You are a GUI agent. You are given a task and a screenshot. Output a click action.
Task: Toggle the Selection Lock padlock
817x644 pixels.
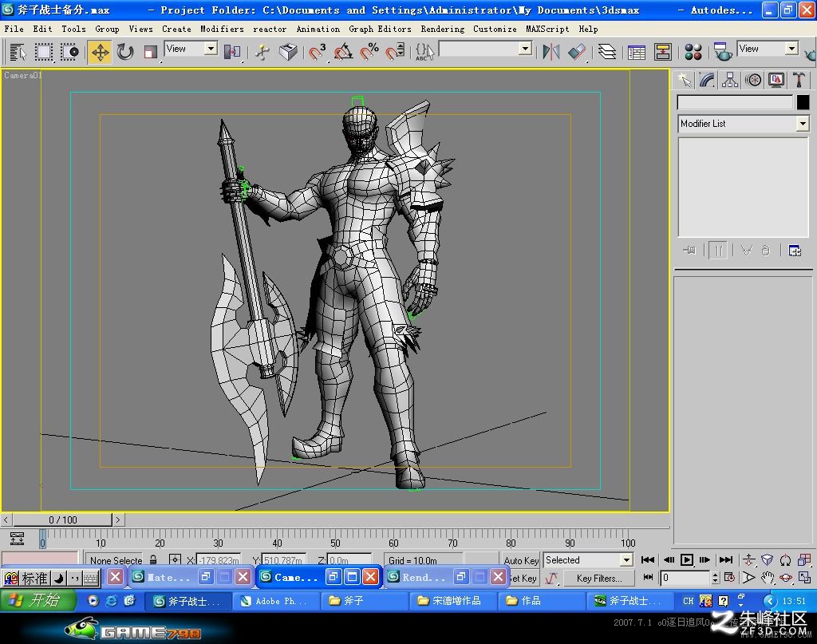(153, 560)
